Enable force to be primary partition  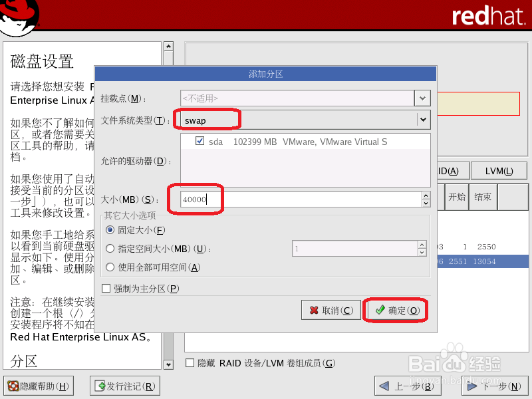(106, 289)
